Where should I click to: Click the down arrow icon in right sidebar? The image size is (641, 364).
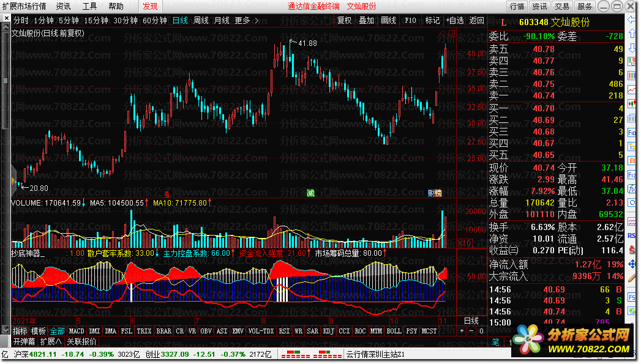(x=632, y=48)
